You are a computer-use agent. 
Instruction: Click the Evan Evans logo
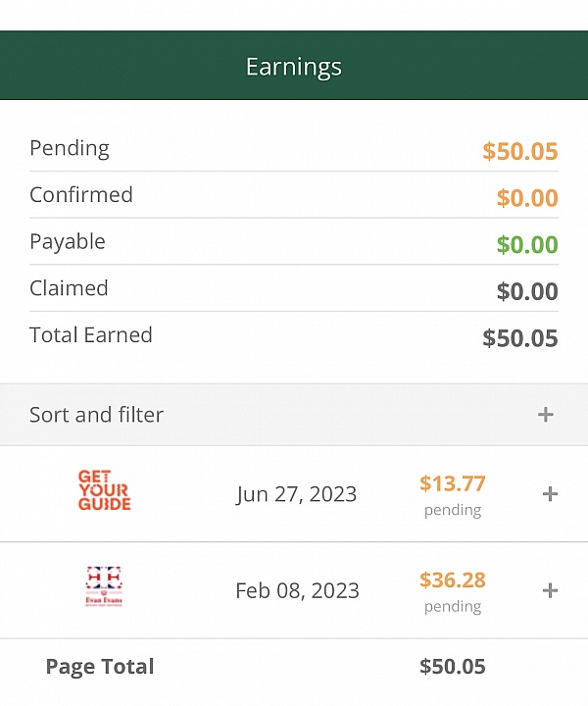[x=104, y=587]
